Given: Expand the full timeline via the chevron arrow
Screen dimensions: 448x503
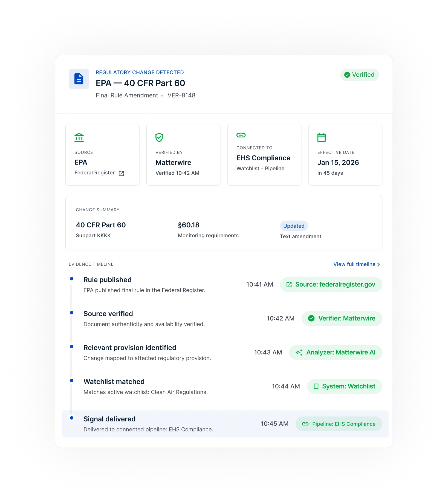Looking at the screenshot, I should click(378, 264).
